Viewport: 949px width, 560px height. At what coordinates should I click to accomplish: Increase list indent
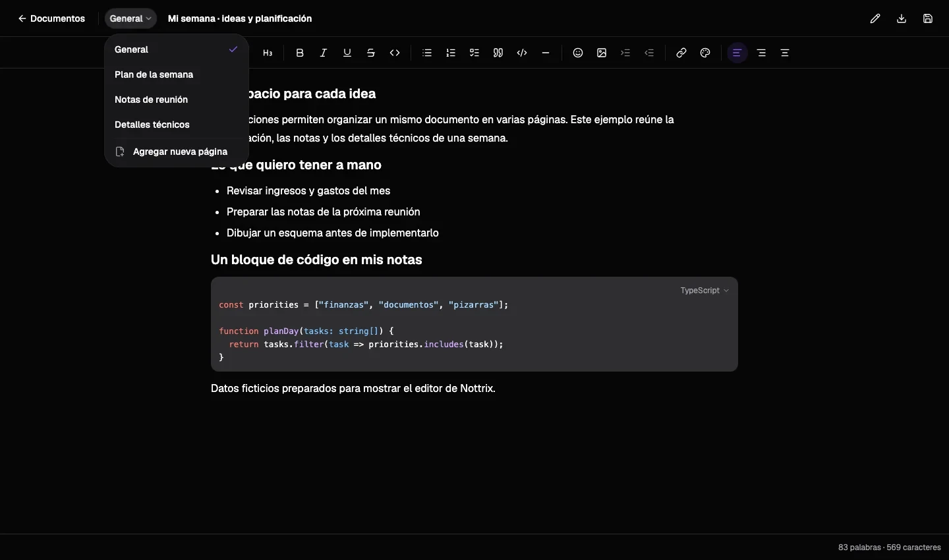(625, 53)
